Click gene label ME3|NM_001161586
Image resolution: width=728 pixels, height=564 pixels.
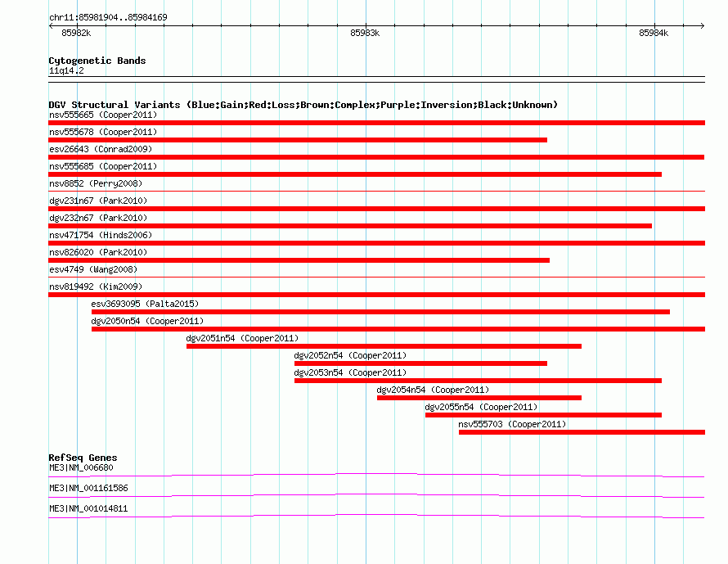(x=88, y=488)
